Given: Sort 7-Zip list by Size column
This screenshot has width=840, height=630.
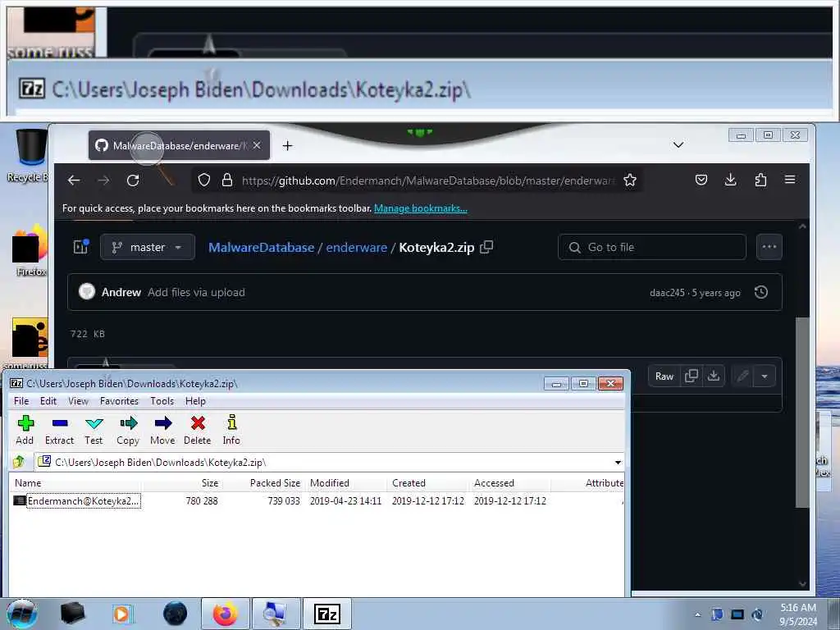Looking at the screenshot, I should click(x=182, y=483).
